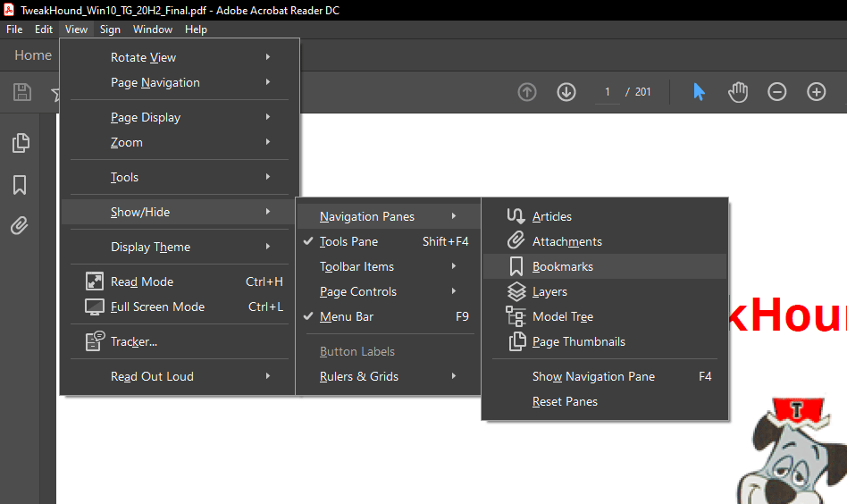The width and height of the screenshot is (847, 504).
Task: Switch to the Home tab
Action: (33, 55)
